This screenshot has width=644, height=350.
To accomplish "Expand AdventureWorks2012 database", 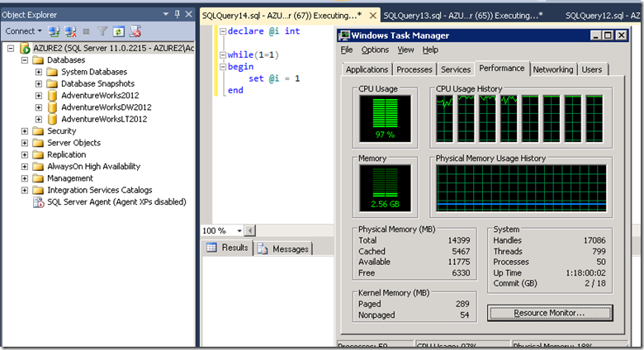I will point(39,96).
